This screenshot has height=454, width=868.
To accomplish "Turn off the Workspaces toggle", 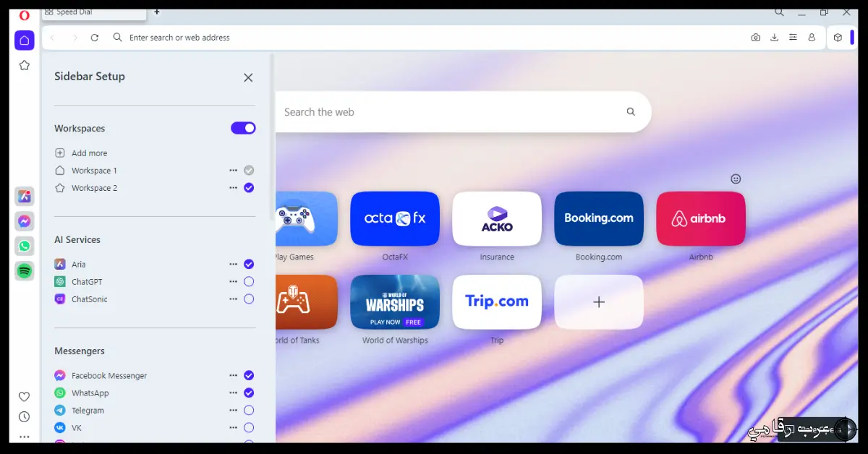I will pyautogui.click(x=243, y=128).
